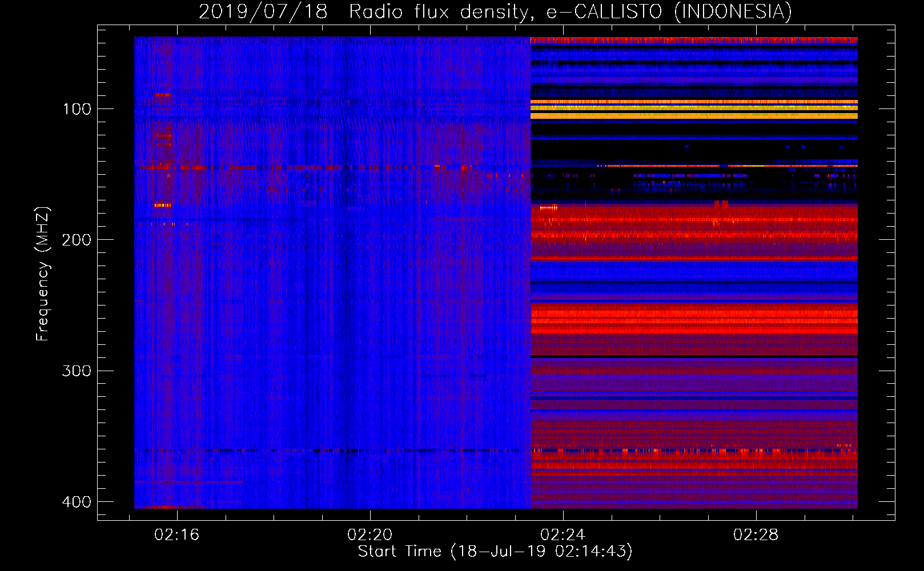Select the 300 frequency axis label

(x=77, y=371)
